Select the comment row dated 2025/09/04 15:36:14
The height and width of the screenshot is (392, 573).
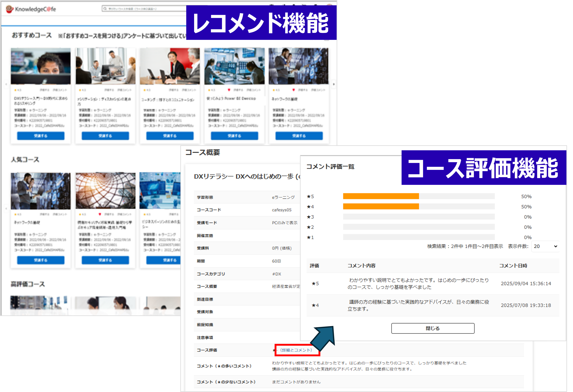(x=433, y=283)
